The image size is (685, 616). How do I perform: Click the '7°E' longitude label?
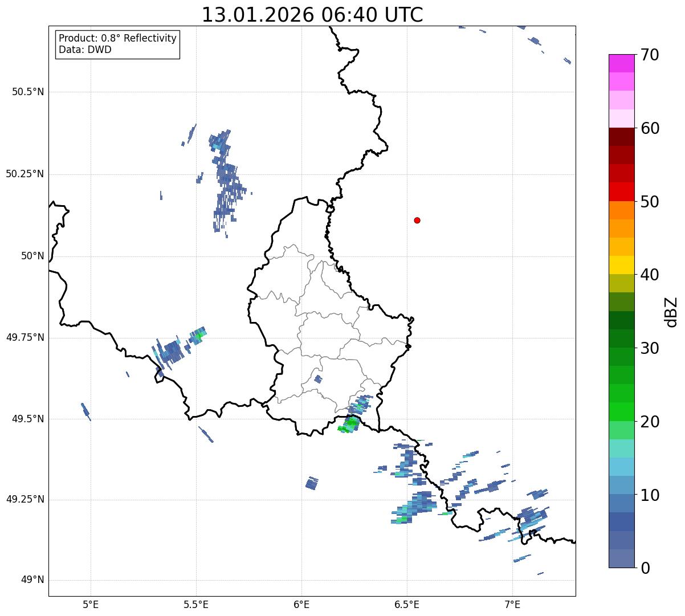[512, 604]
